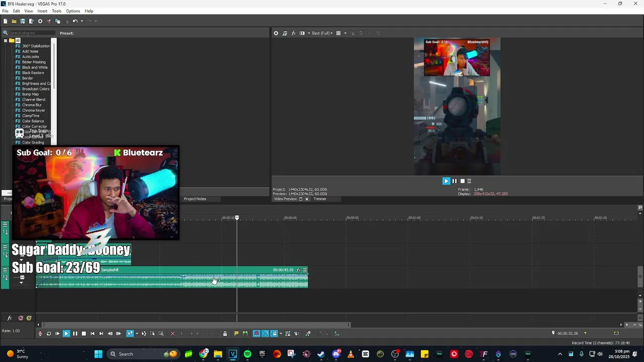Open the Overlays dropdown arrow
The image size is (644, 362).
pyautogui.click(x=345, y=33)
